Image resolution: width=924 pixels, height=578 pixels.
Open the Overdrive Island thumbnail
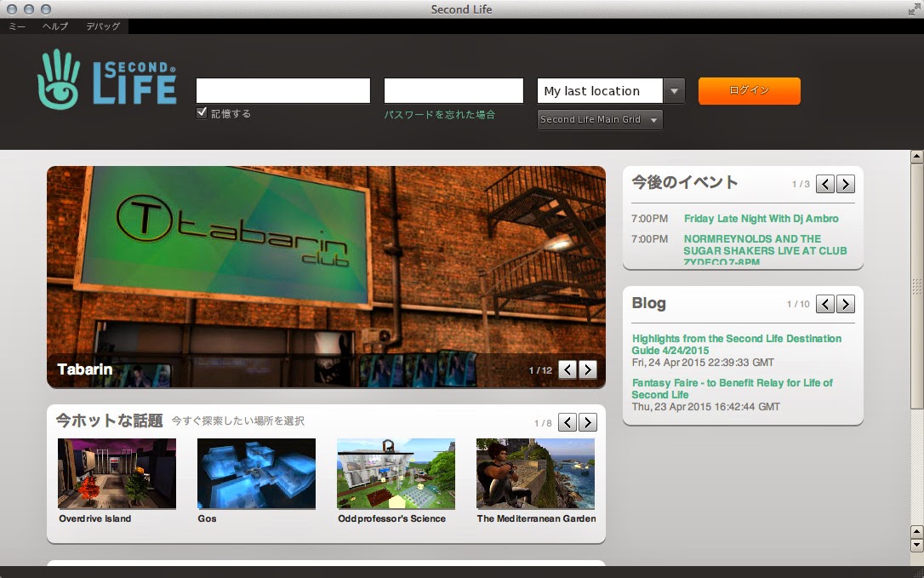tap(117, 473)
